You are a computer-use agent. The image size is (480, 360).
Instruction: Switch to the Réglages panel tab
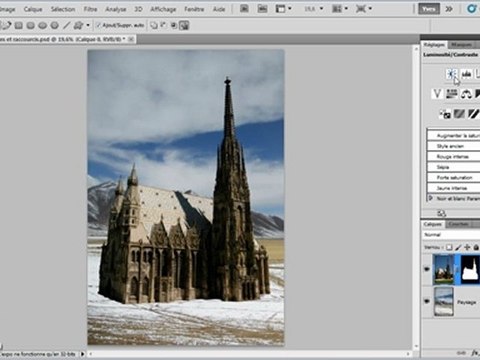pyautogui.click(x=434, y=44)
